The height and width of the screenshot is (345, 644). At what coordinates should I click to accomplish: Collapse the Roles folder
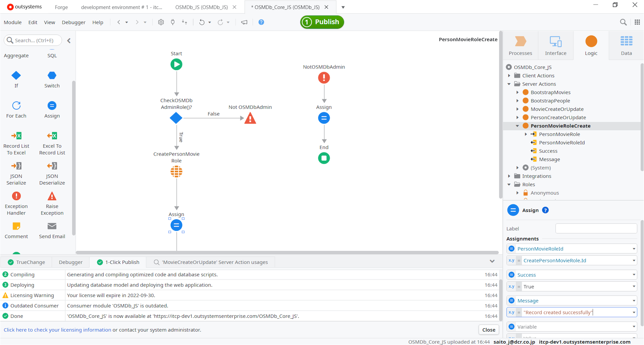[509, 185]
